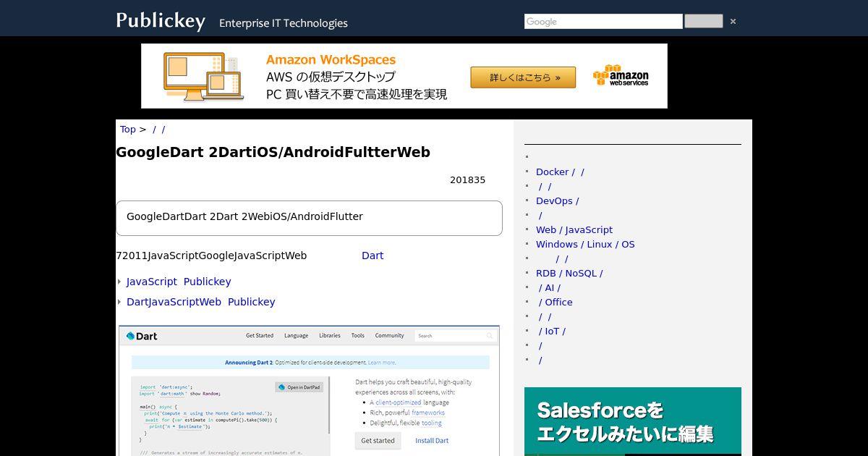The width and height of the screenshot is (868, 456).
Task: Click the 'Open in DartPad' button
Action: [299, 387]
